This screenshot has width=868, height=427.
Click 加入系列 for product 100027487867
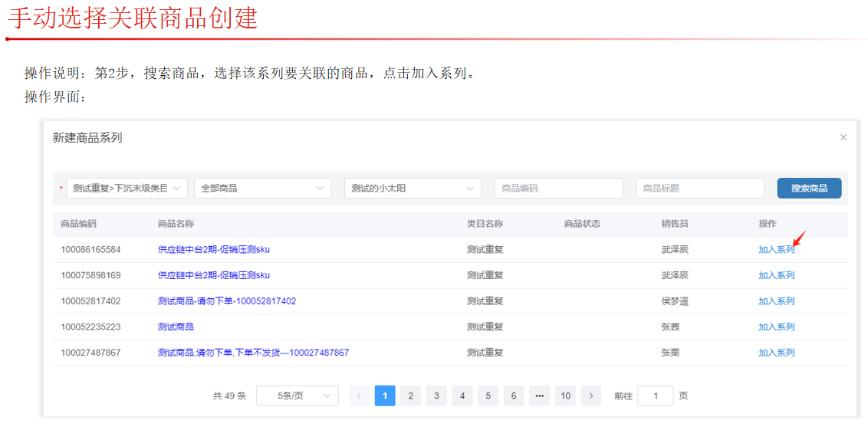tap(776, 353)
